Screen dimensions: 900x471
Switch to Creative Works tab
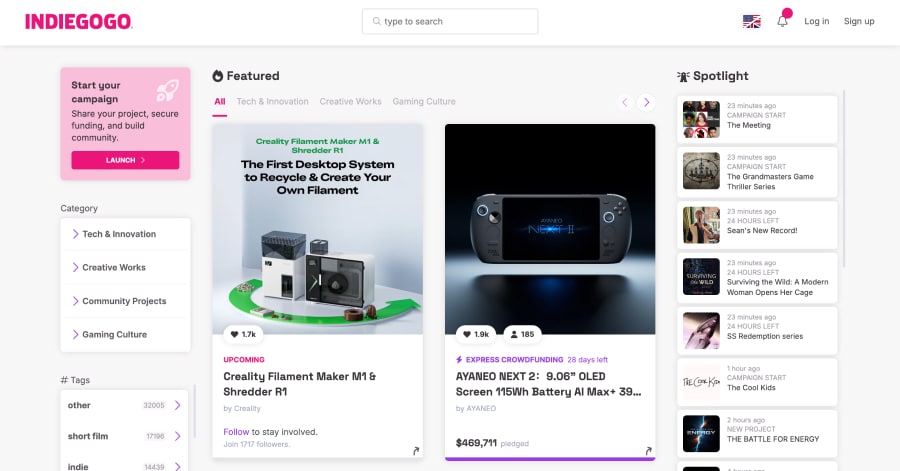(350, 102)
